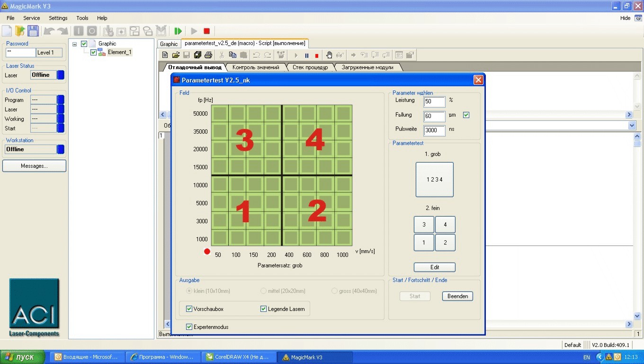The image size is (644, 364).
Task: Open the dropdown arrow above the script editor
Action: click(632, 126)
